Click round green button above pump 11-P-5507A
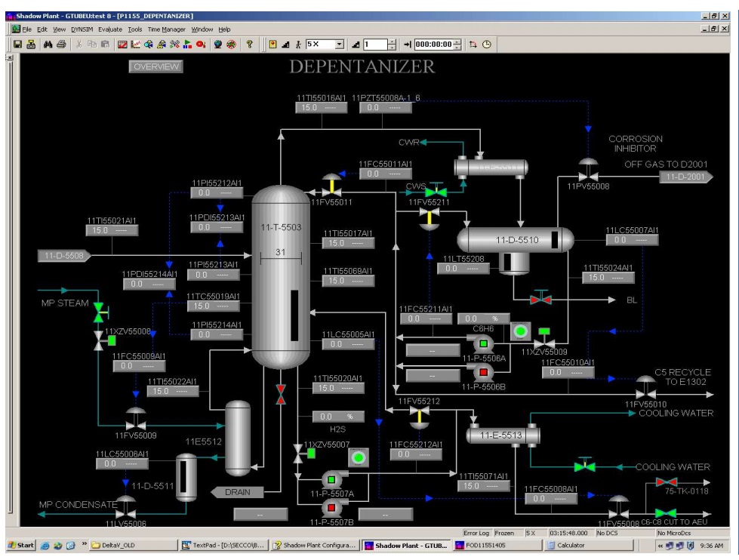The height and width of the screenshot is (560, 739). pyautogui.click(x=359, y=457)
